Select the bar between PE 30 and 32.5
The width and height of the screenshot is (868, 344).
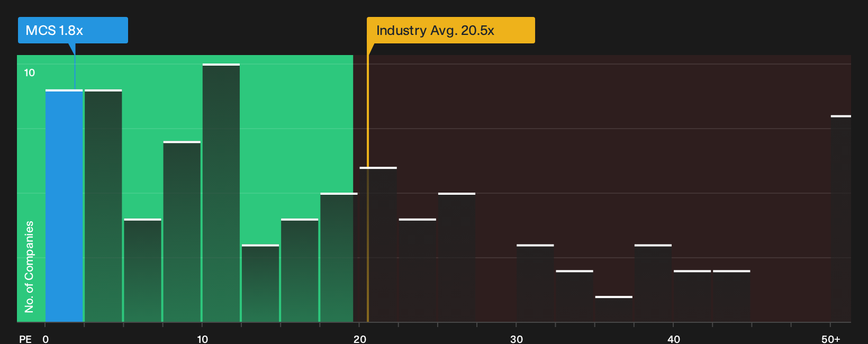535,283
